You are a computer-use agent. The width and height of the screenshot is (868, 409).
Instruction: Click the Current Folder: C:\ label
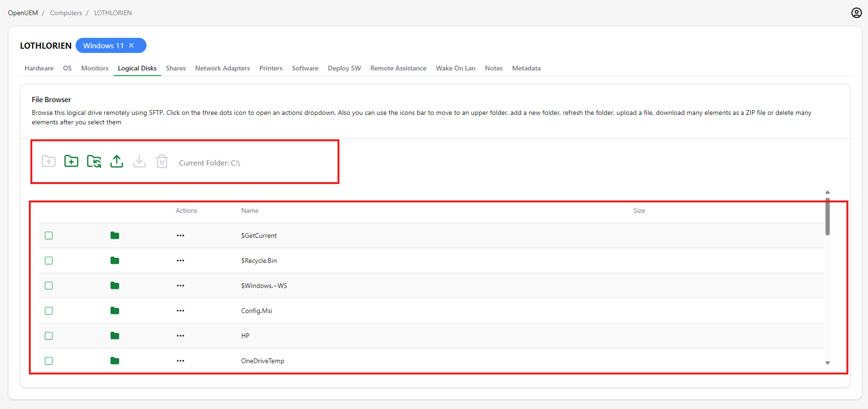click(210, 163)
